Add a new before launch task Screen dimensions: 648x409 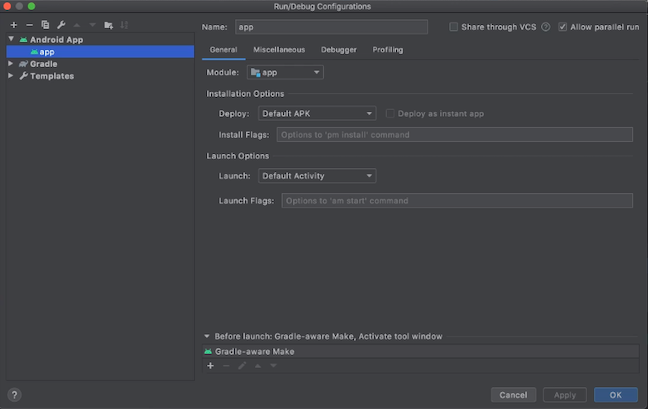tap(210, 366)
